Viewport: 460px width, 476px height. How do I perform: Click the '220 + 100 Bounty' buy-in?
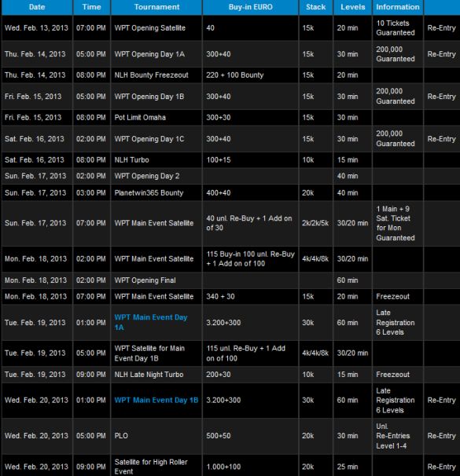235,75
